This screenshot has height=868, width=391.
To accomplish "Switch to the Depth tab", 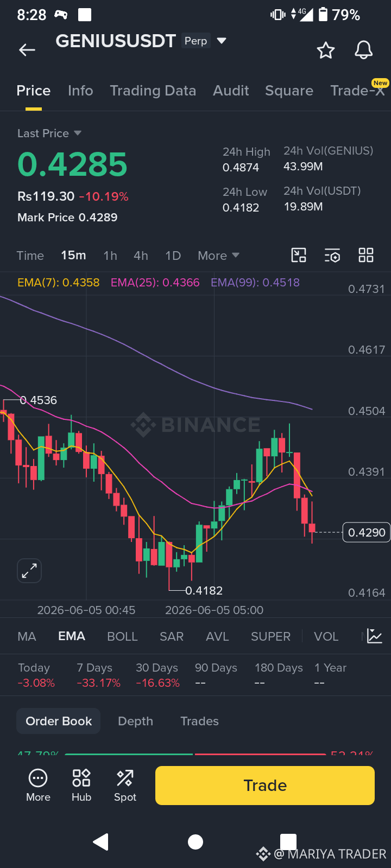I will 136,721.
